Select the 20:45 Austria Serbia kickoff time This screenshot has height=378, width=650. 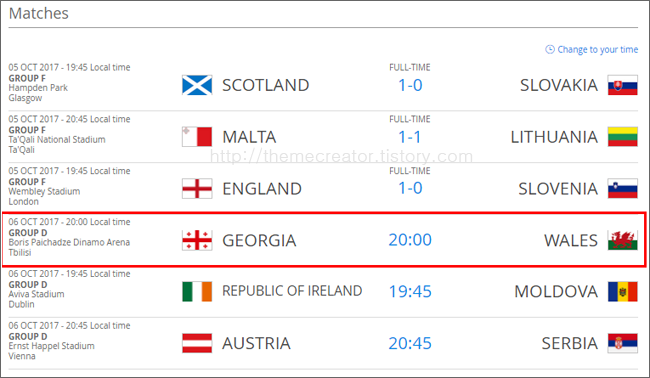pos(410,343)
